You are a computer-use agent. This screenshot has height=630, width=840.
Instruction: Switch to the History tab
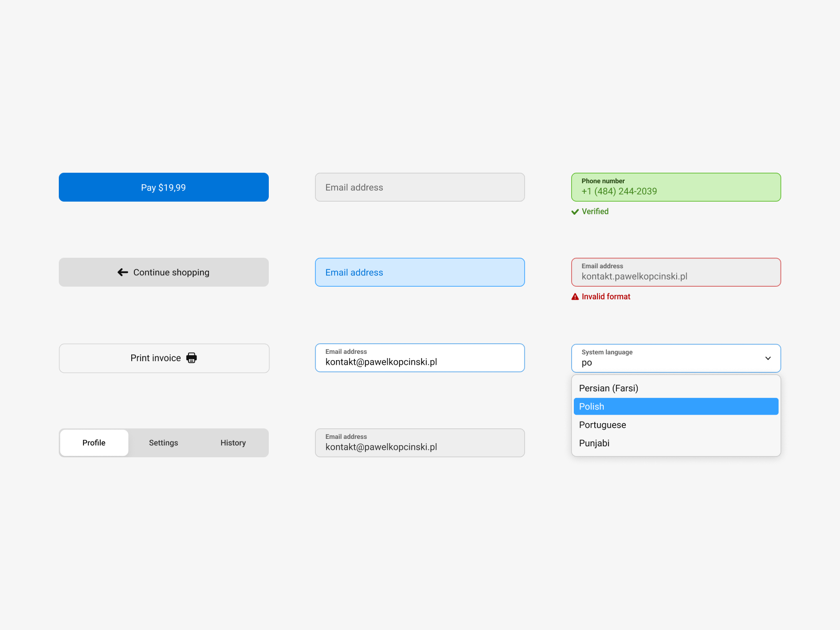[x=233, y=443]
